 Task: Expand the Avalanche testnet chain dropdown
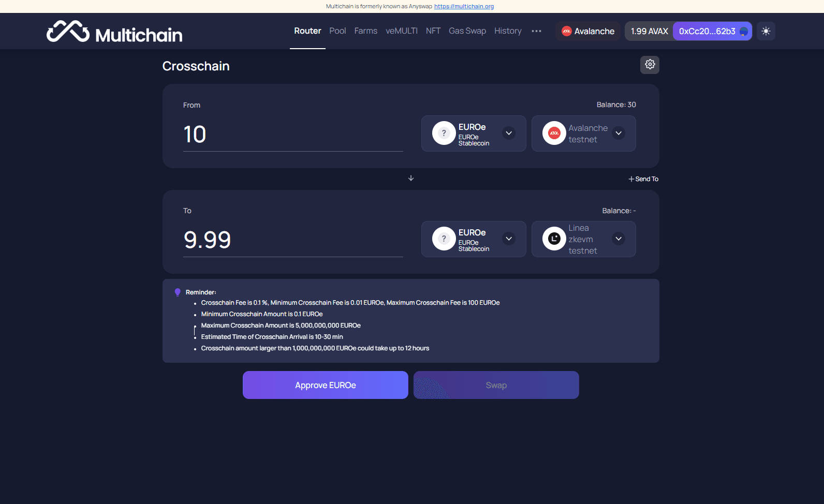click(x=619, y=134)
